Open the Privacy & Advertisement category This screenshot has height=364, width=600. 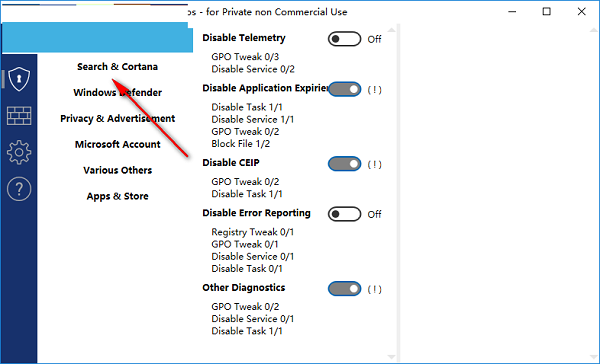(117, 119)
